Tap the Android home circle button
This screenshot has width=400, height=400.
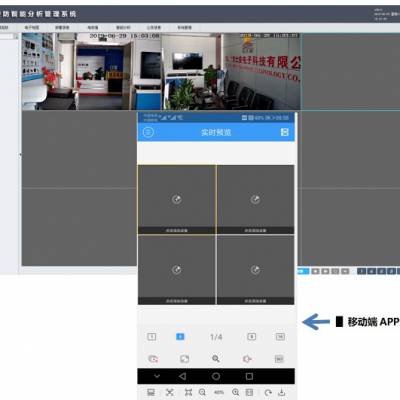click(x=216, y=376)
